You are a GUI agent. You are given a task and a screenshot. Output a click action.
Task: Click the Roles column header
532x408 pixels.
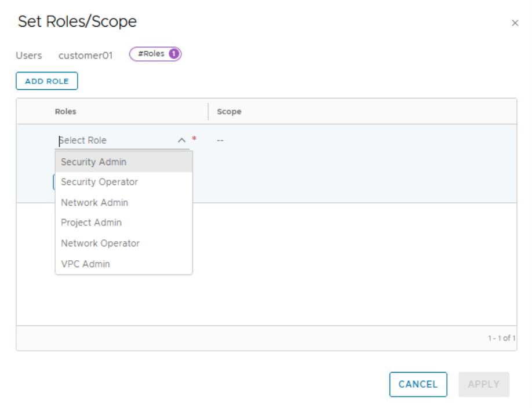(65, 111)
